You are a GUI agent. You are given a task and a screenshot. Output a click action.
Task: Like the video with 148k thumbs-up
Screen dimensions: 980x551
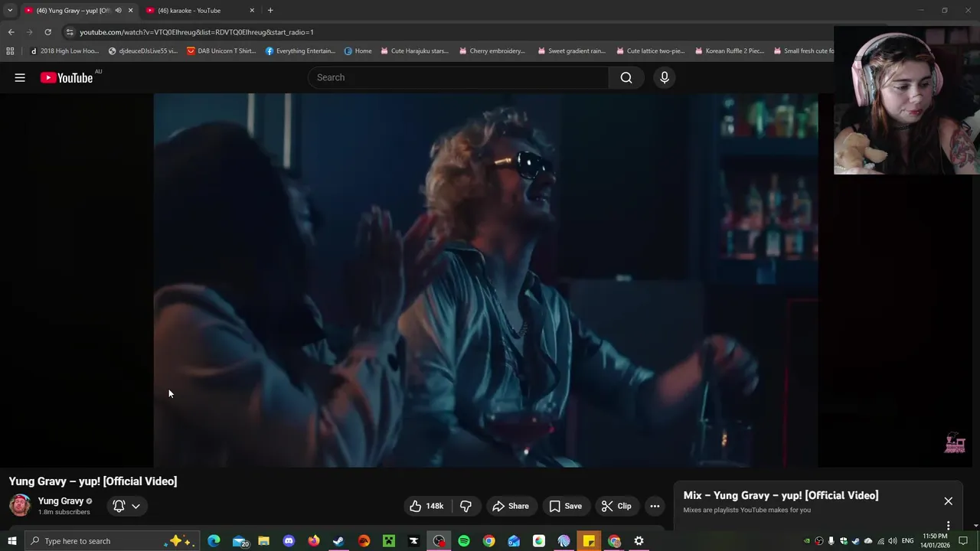tap(426, 506)
